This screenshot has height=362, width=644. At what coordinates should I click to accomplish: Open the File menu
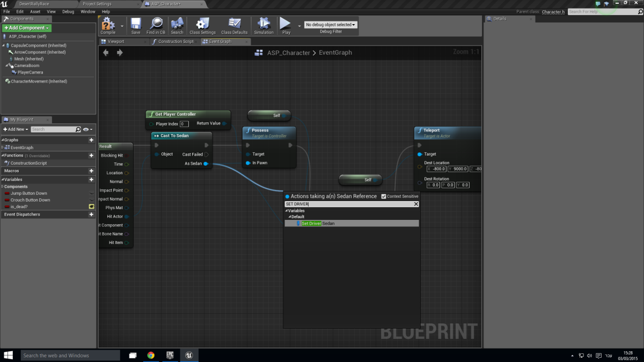[x=6, y=11]
